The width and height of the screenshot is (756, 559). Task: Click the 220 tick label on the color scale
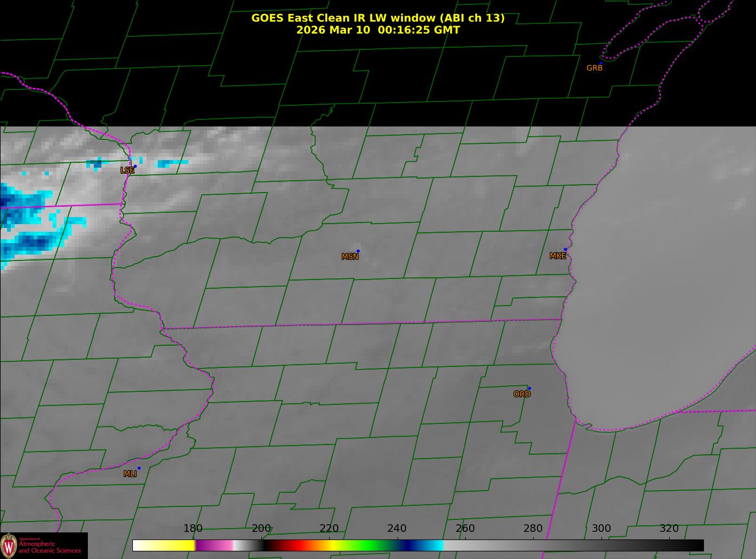point(329,528)
